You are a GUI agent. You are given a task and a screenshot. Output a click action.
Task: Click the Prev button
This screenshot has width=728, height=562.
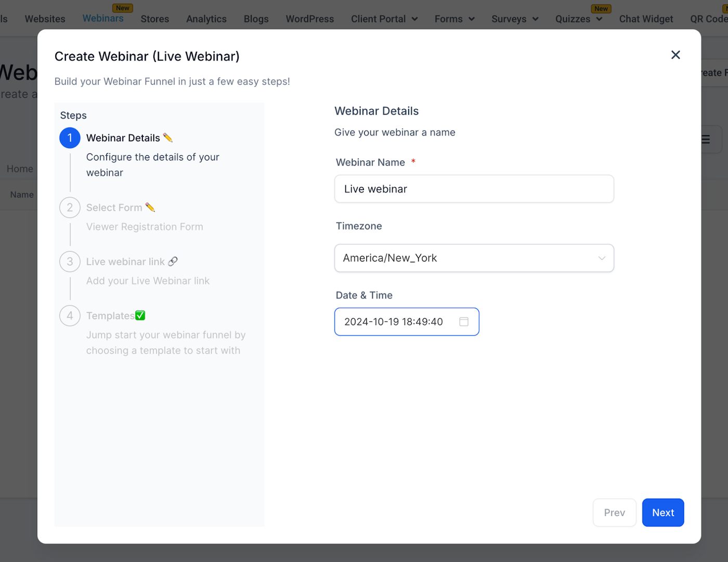(x=614, y=513)
